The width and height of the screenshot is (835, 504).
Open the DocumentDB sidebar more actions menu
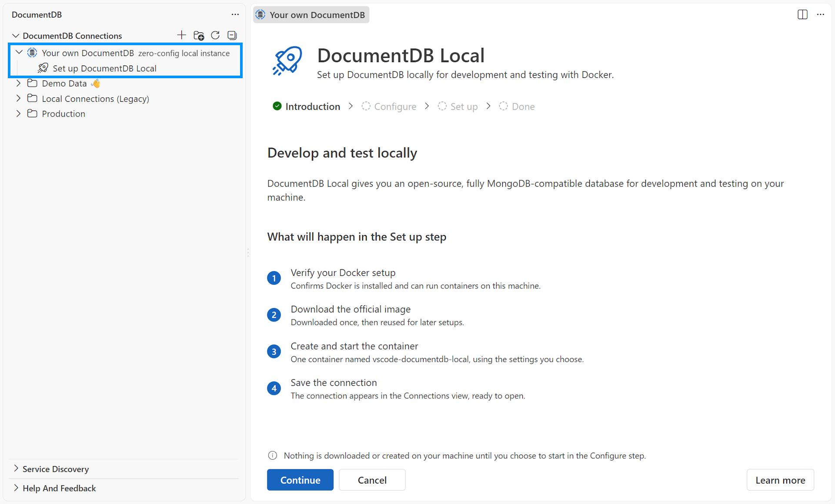[x=235, y=14]
